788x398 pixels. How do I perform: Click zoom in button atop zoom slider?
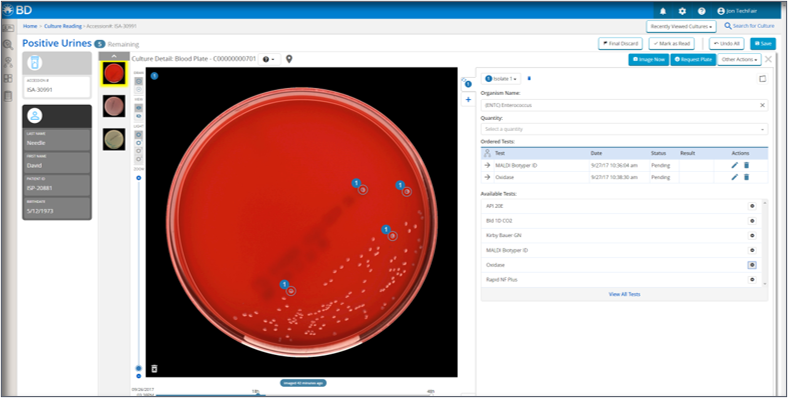(x=139, y=178)
